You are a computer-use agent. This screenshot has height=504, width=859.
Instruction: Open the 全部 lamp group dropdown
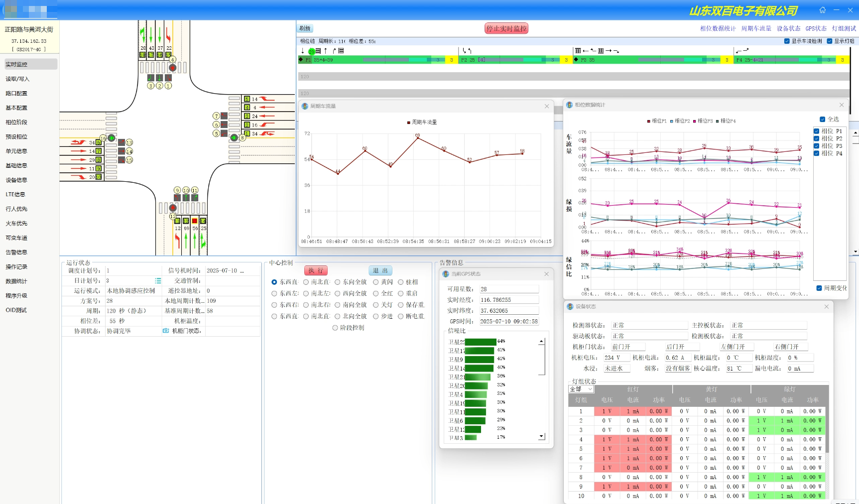(x=581, y=389)
